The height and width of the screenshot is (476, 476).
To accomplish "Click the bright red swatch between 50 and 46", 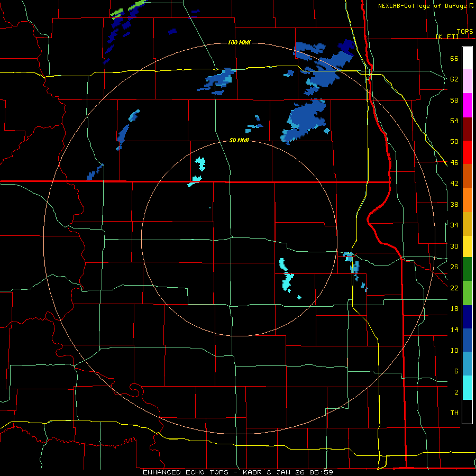I will pyautogui.click(x=467, y=152).
